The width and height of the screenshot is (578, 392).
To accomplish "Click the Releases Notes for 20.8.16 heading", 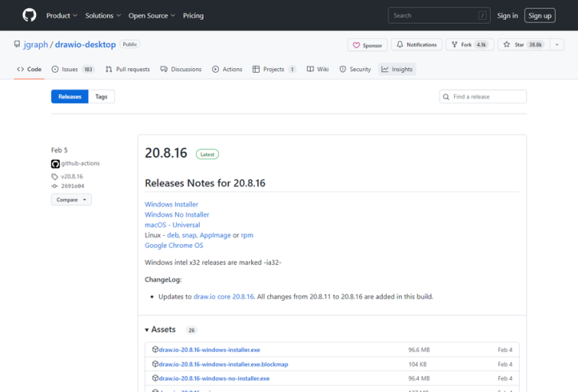I will (205, 183).
